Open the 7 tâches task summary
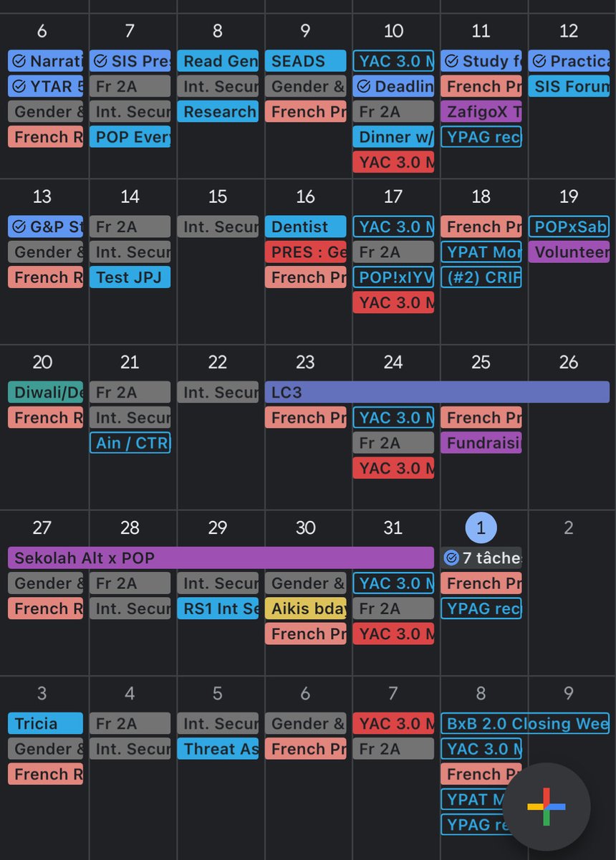The height and width of the screenshot is (860, 616). (x=481, y=558)
